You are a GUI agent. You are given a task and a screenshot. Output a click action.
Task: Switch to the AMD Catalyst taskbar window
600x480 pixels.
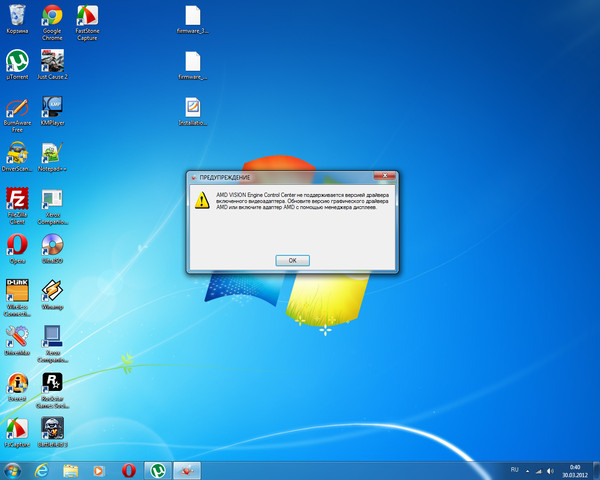(x=187, y=471)
